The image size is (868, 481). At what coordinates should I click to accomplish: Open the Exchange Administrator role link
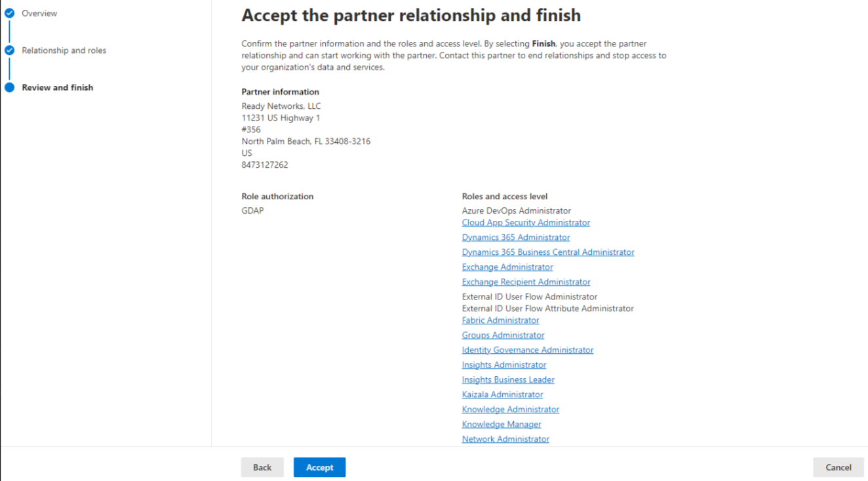507,267
